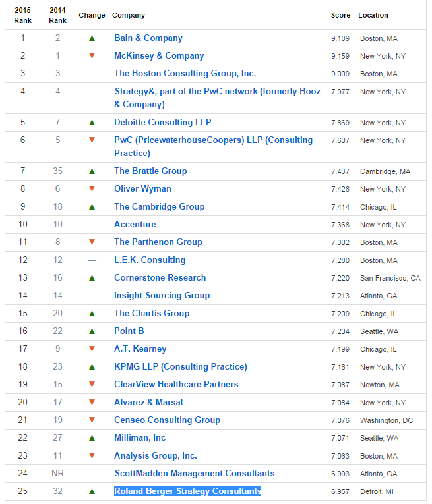Viewport: 432px width, 504px height.
Task: Select the Detroit, MI location cell
Action: [377, 491]
